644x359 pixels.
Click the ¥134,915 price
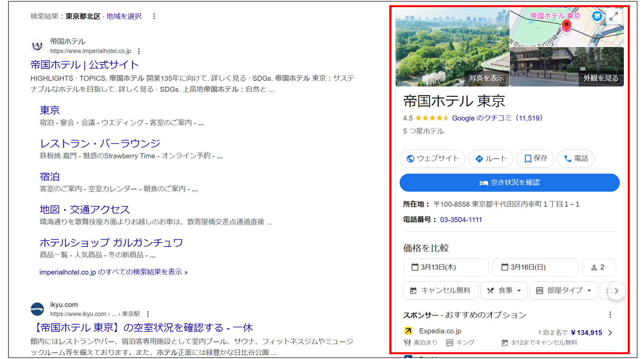click(x=586, y=333)
